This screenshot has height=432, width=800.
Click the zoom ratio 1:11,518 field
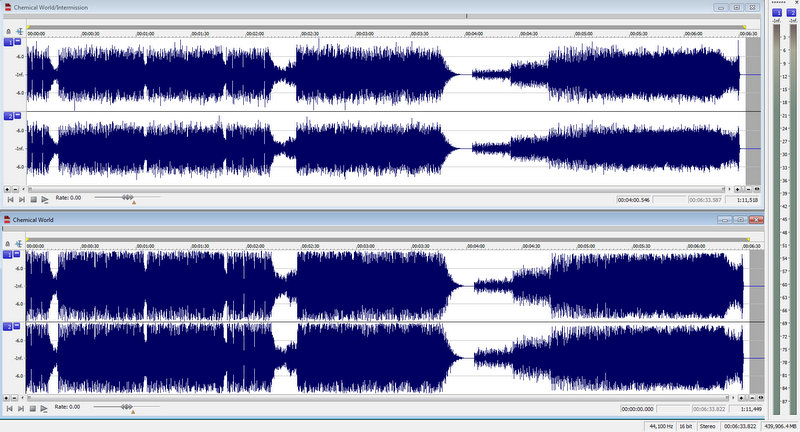point(742,200)
